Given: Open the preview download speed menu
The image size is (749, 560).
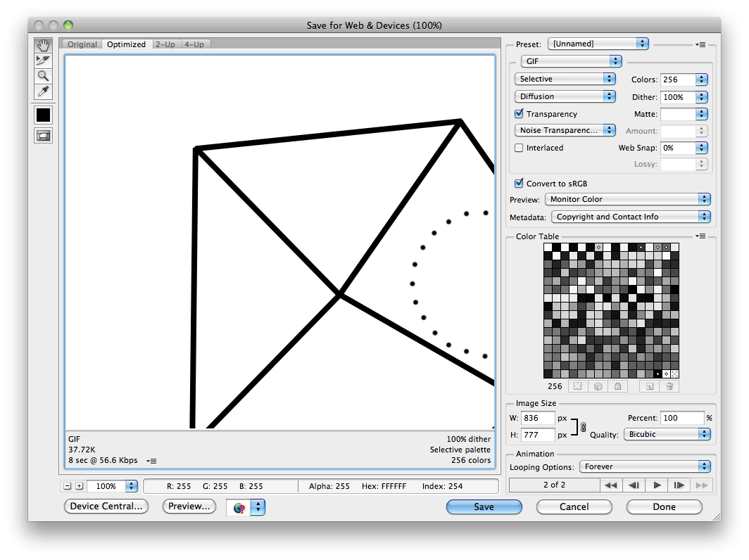Looking at the screenshot, I should [151, 462].
